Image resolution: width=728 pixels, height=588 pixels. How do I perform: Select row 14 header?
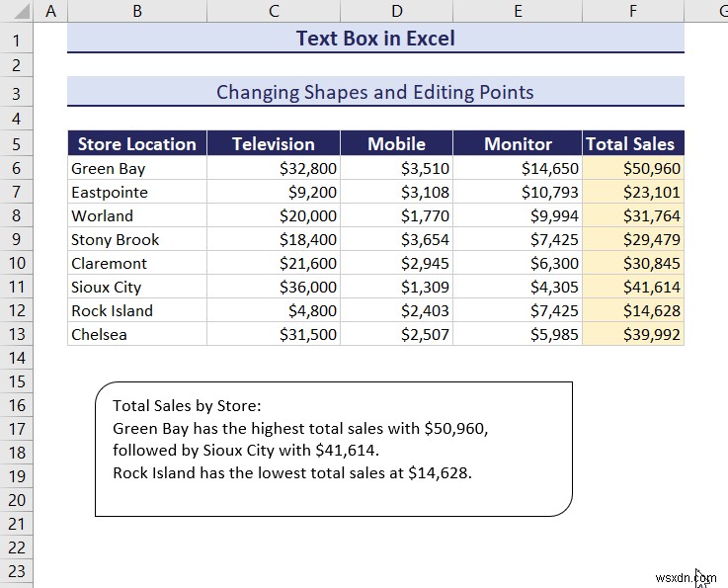(17, 357)
